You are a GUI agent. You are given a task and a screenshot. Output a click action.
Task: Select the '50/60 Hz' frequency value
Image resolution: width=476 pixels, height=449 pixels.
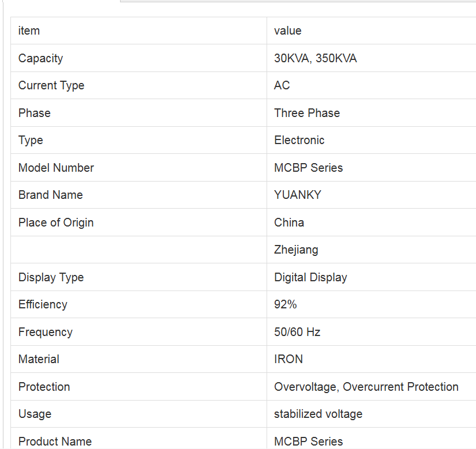coord(297,332)
